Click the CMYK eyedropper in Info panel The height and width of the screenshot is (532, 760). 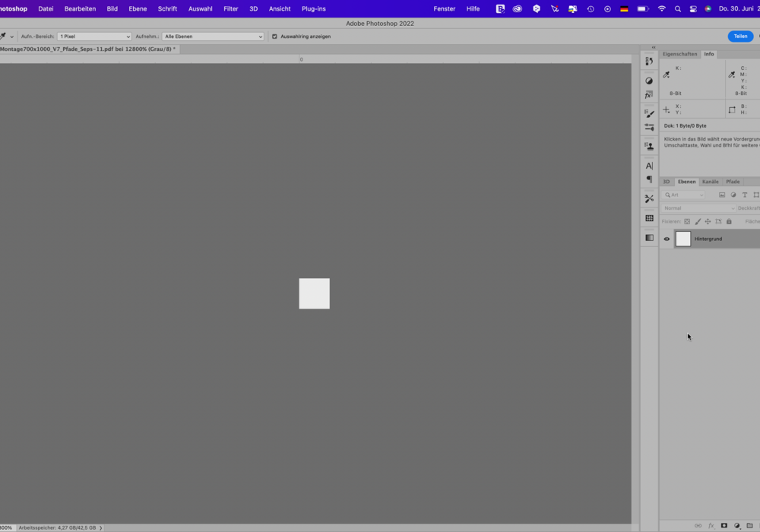732,74
